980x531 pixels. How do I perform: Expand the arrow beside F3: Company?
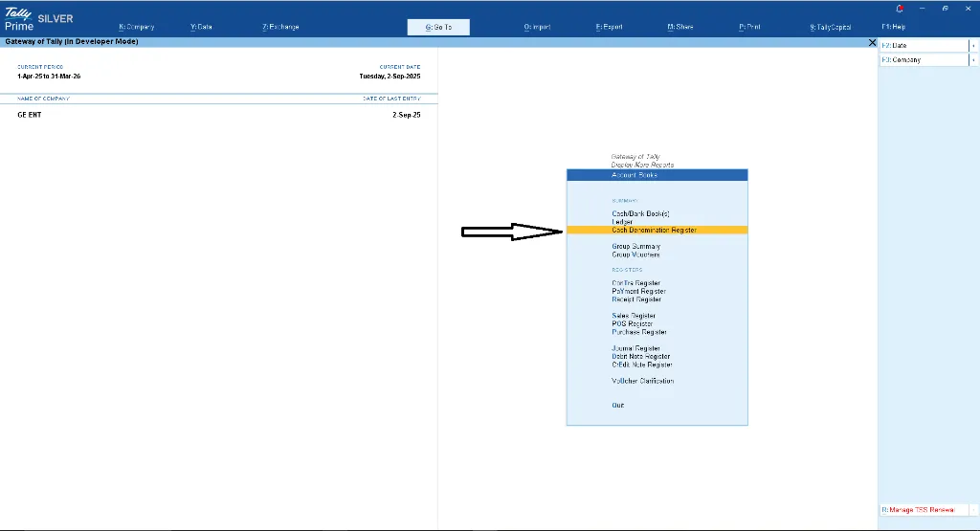(x=973, y=60)
